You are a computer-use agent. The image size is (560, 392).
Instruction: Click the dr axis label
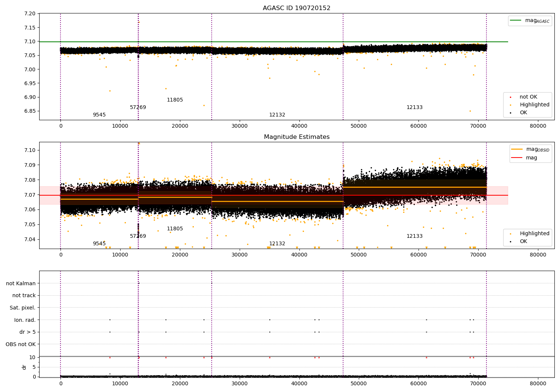click(x=24, y=367)
